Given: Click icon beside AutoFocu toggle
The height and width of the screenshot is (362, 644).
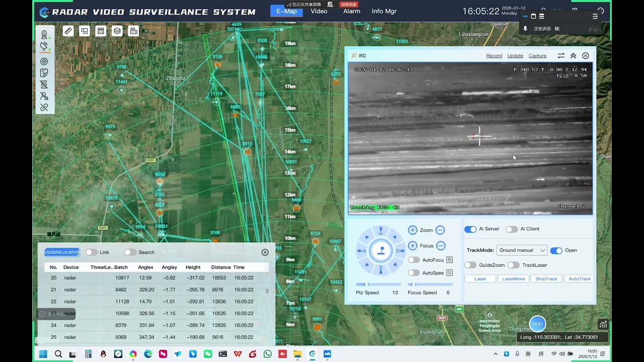Looking at the screenshot, I should (449, 260).
